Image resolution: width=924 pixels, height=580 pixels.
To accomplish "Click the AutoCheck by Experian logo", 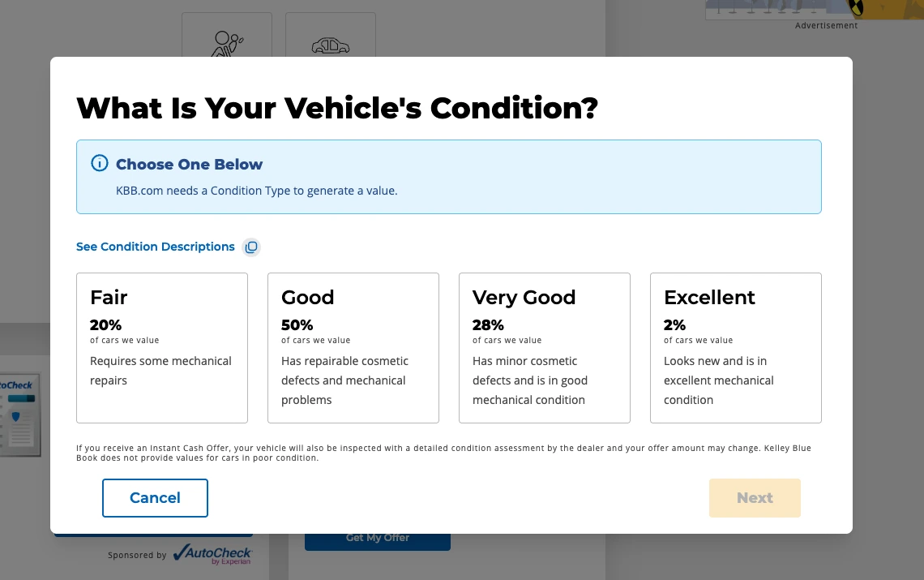I will [x=212, y=554].
